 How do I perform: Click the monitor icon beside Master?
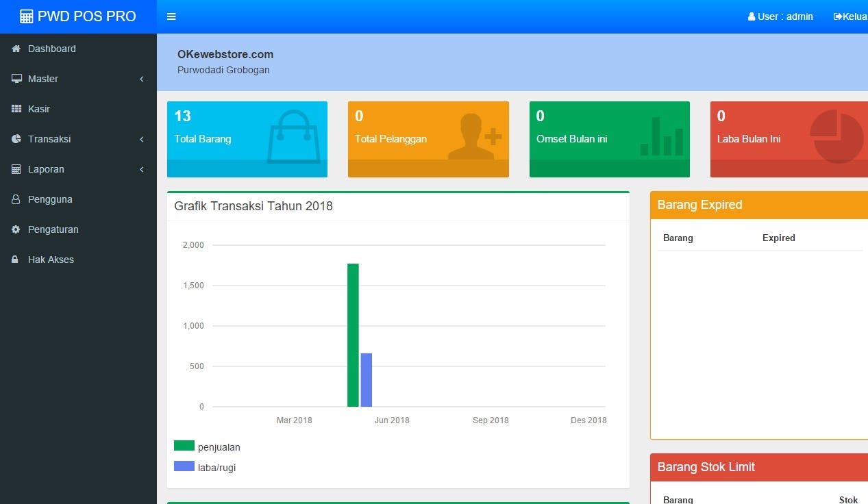point(16,79)
